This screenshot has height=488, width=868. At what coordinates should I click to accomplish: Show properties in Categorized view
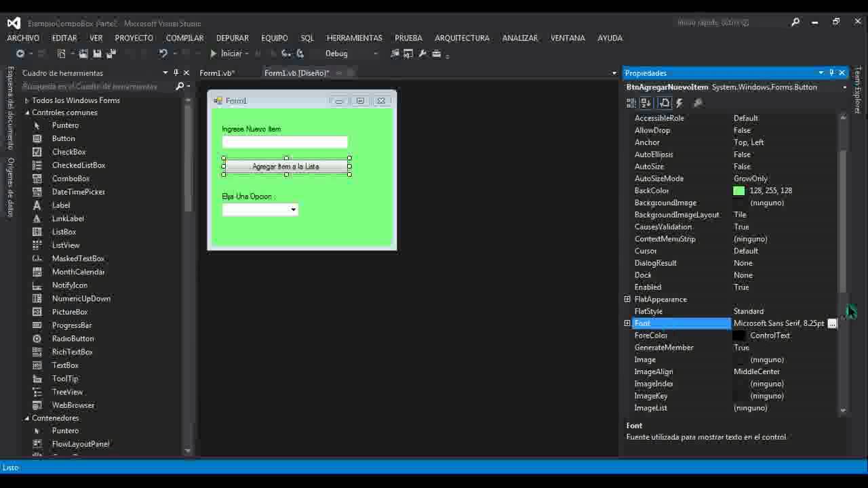[631, 103]
